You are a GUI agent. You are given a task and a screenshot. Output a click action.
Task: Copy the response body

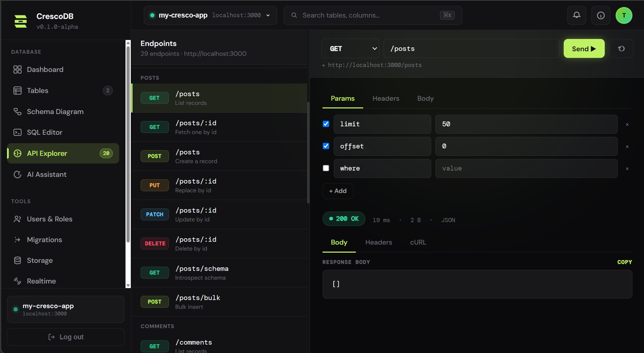pyautogui.click(x=624, y=262)
